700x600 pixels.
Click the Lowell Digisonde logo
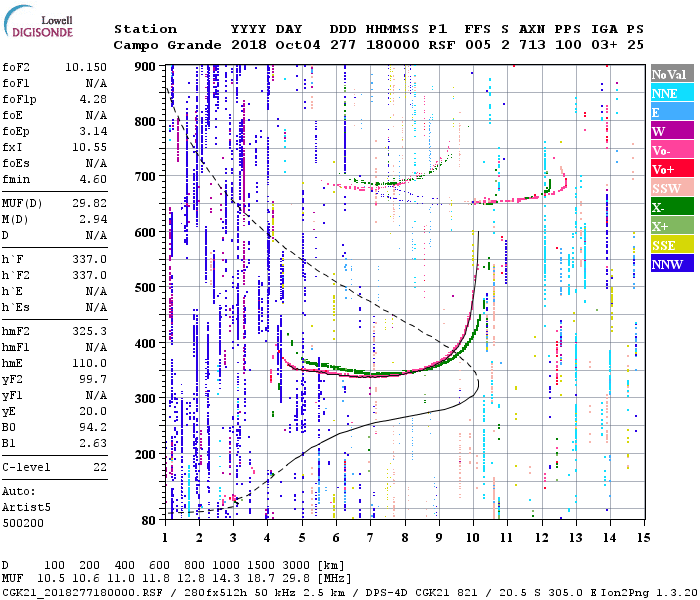tap(39, 22)
